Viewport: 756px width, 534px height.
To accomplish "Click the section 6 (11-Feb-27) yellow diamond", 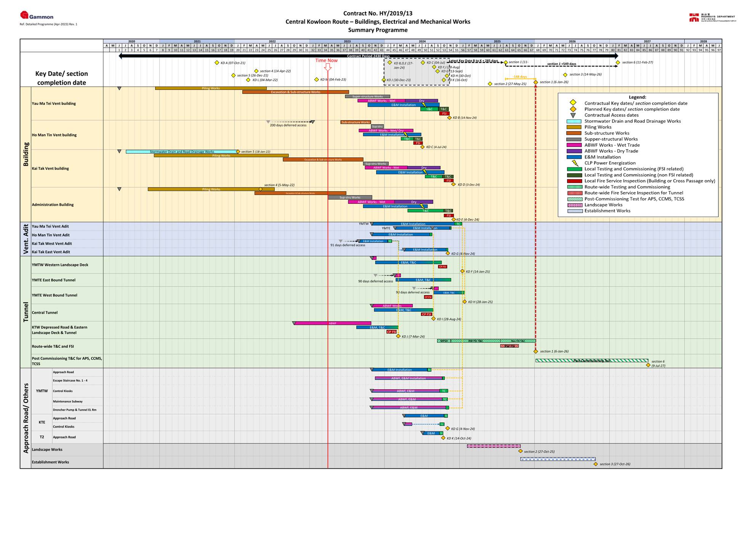I will [x=618, y=62].
